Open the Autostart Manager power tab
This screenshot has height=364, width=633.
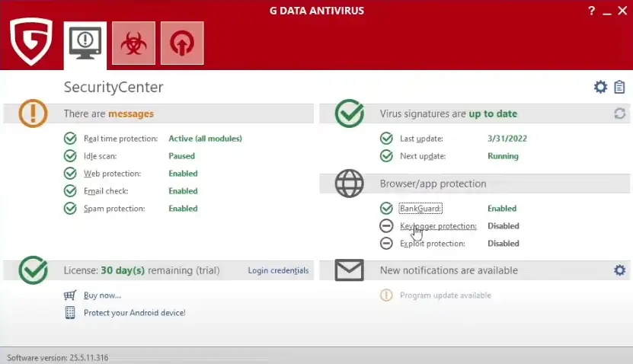182,43
